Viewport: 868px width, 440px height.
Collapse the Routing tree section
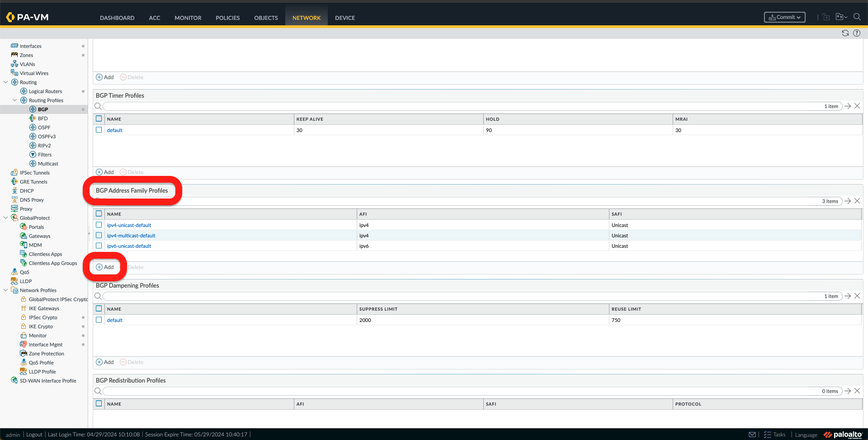pyautogui.click(x=6, y=82)
